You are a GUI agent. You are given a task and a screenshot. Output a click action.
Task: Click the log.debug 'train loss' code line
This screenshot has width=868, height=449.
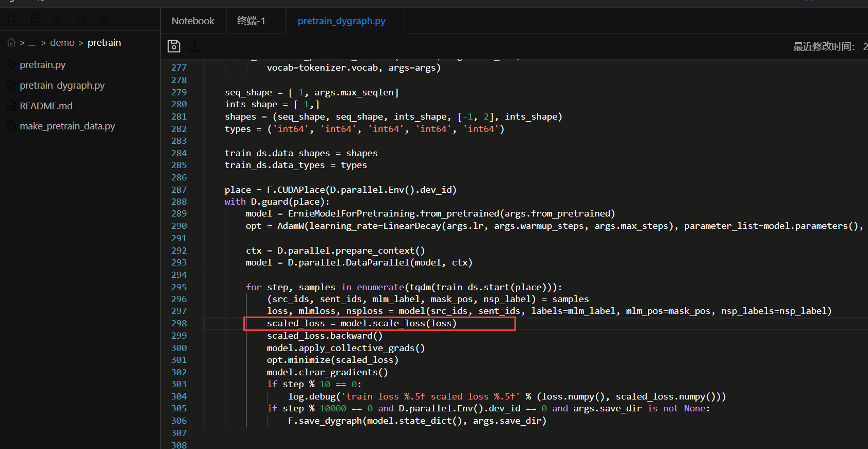pyautogui.click(x=507, y=396)
